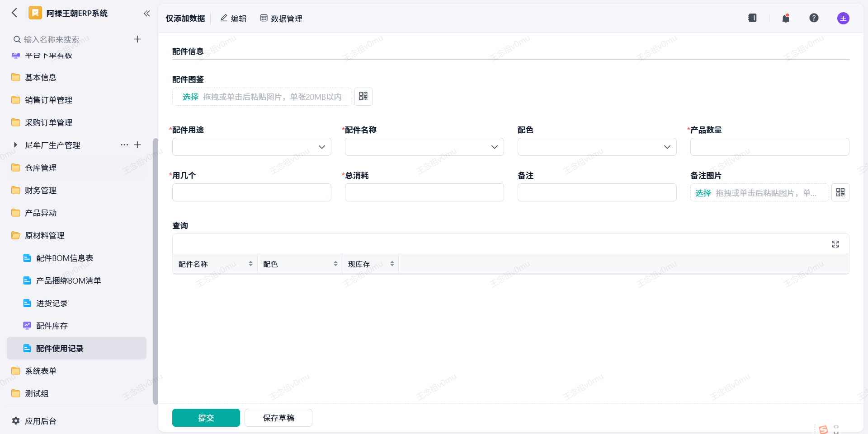Open 配件BOM信息表 form
Viewport: 868px width, 434px height.
77,258
